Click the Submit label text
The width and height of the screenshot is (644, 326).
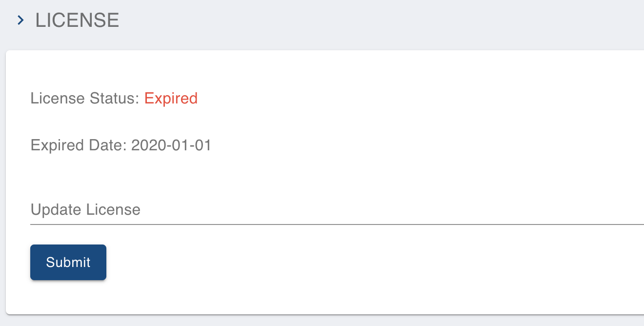point(68,263)
